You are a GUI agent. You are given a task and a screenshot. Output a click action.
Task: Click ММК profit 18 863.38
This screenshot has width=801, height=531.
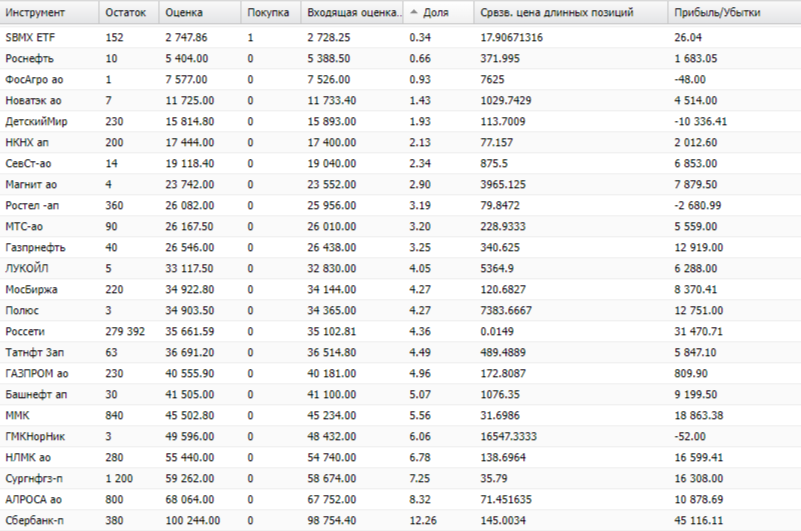[x=698, y=415]
